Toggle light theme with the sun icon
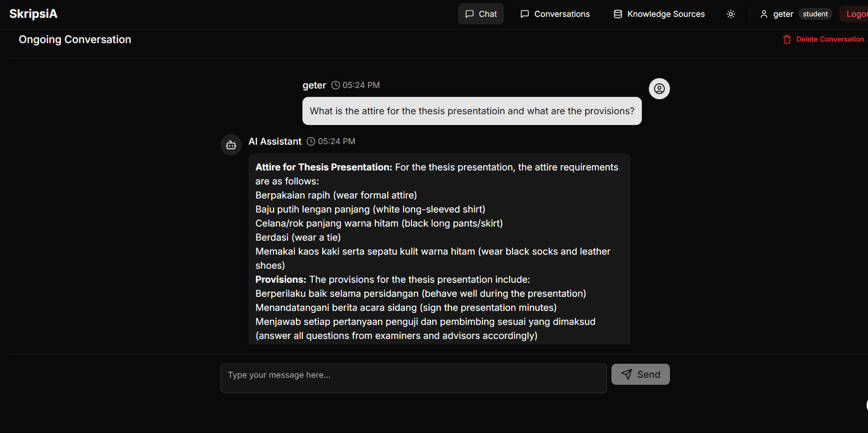868x433 pixels. pyautogui.click(x=730, y=14)
